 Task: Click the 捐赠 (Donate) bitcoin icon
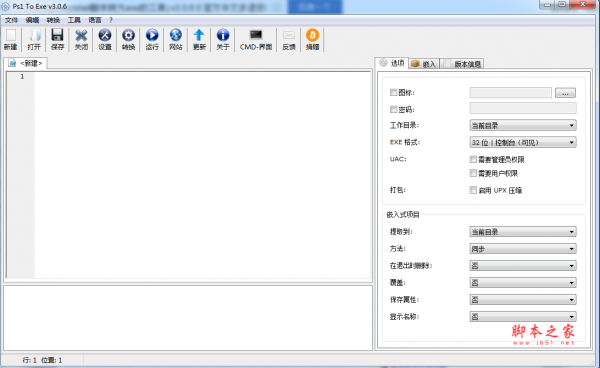313,40
